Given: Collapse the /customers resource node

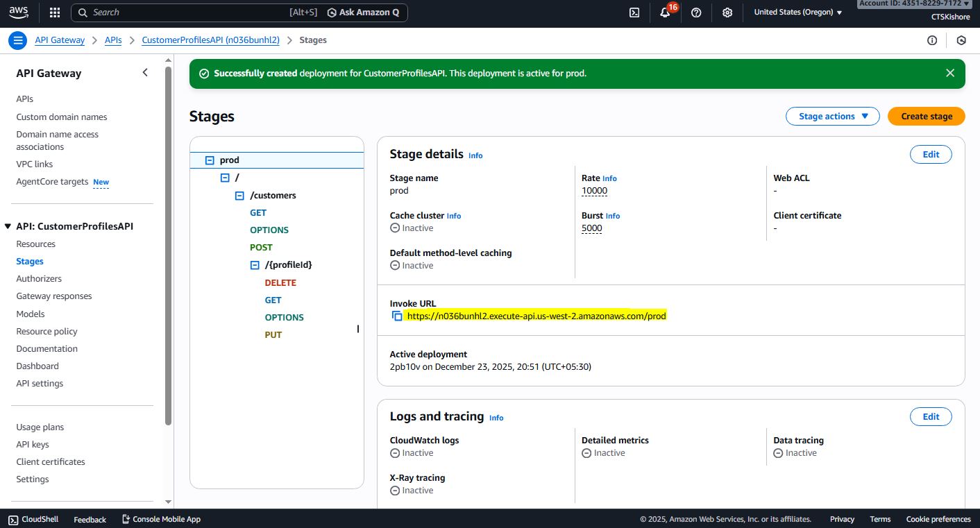Looking at the screenshot, I should 239,196.
